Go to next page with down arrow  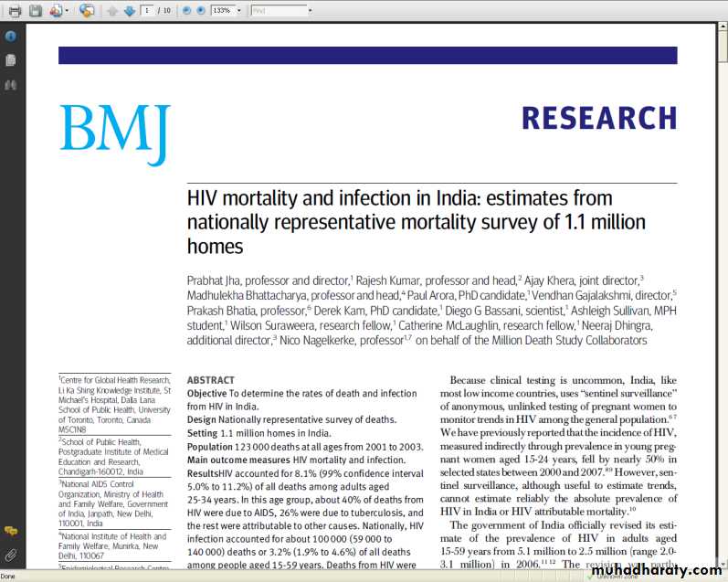coord(130,11)
